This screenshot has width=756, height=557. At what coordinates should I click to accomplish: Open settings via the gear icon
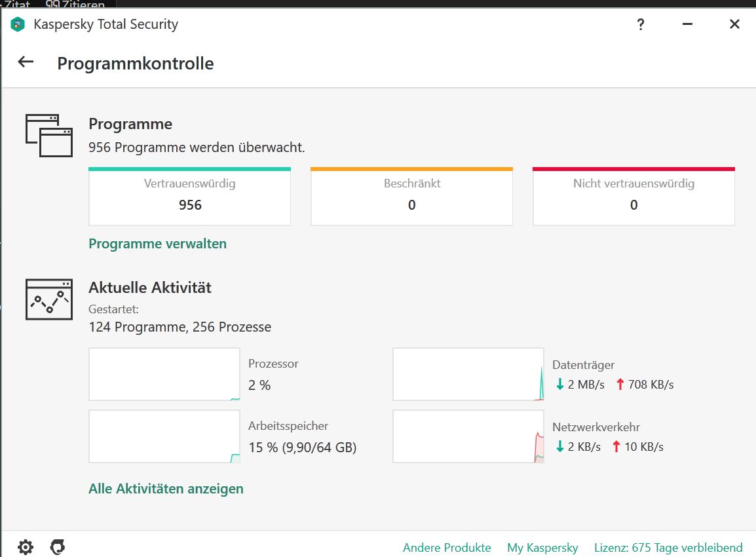pyautogui.click(x=26, y=547)
